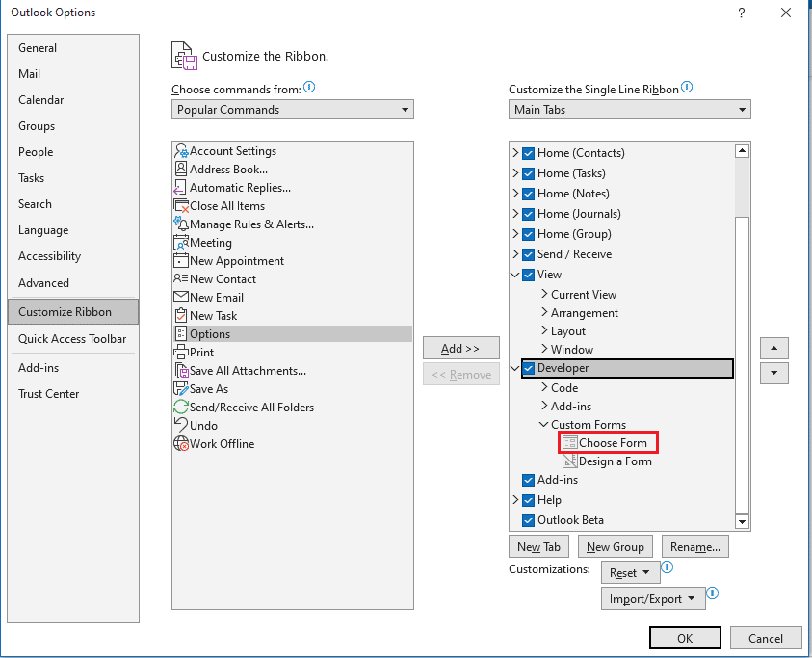Toggle the Home (Contacts) checkbox
This screenshot has height=658, width=812.
[526, 152]
